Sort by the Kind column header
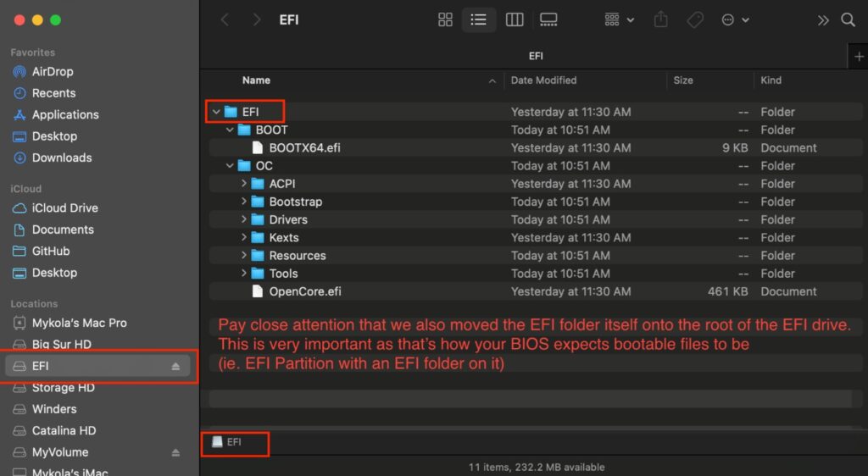The image size is (868, 476). [x=771, y=80]
